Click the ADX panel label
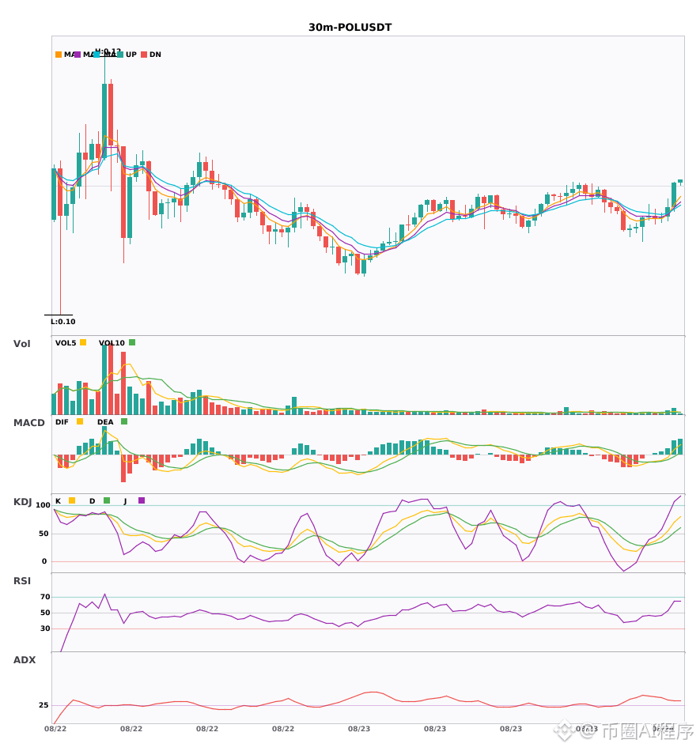700x751 pixels. pos(24,660)
